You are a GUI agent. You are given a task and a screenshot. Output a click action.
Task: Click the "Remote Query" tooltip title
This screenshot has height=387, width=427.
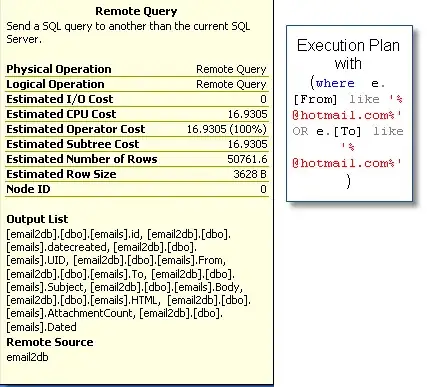pos(136,11)
